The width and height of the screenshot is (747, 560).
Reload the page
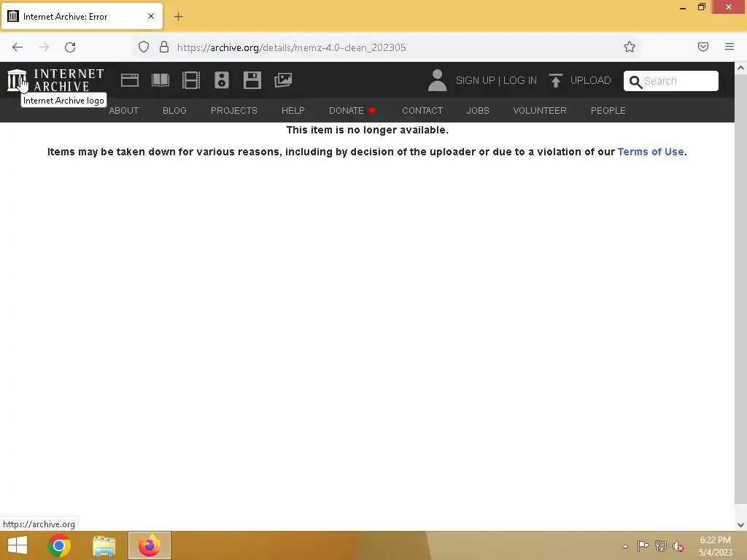[x=70, y=47]
